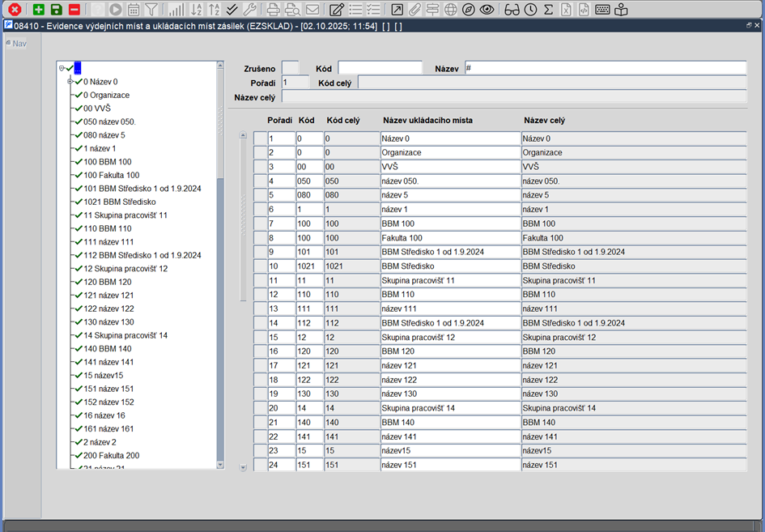This screenshot has width=765, height=532.
Task: Click the table scroll-down arrow button
Action: click(x=243, y=467)
